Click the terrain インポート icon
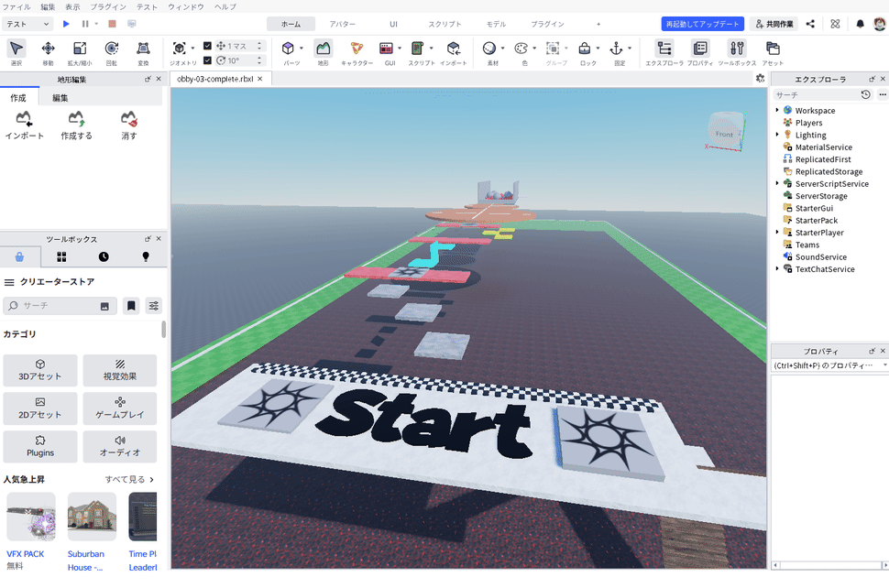The height and width of the screenshot is (588, 889). tap(24, 119)
